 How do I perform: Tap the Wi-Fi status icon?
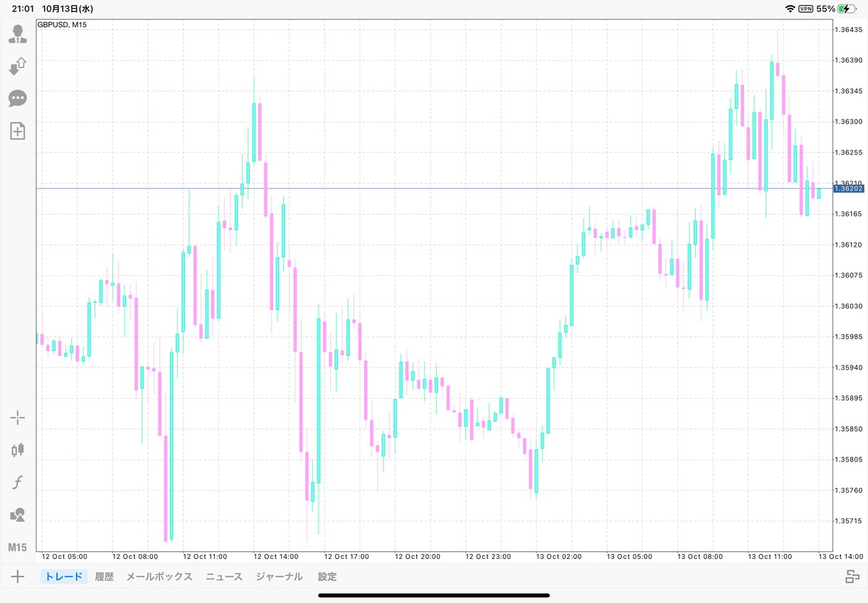(x=790, y=9)
